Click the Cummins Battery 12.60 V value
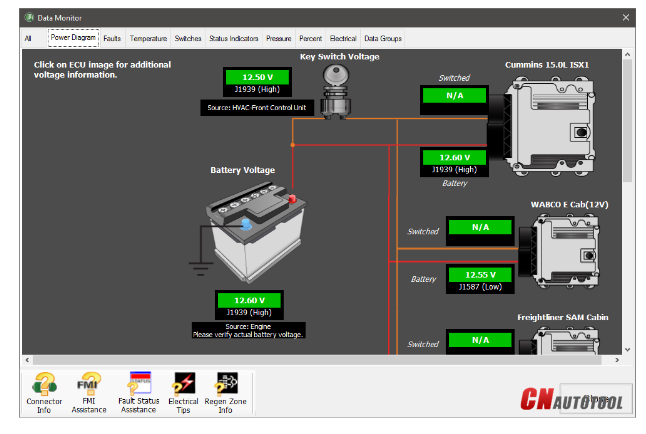646x434 pixels. coord(454,157)
